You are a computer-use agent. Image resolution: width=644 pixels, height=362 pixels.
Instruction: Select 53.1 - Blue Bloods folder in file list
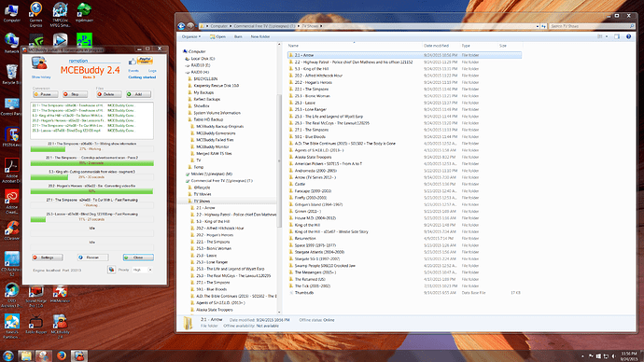[x=310, y=136]
